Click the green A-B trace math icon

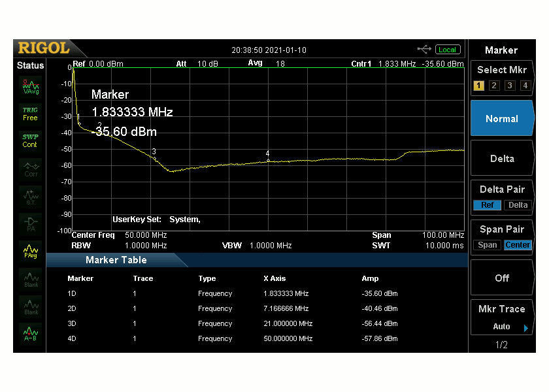coord(31,334)
